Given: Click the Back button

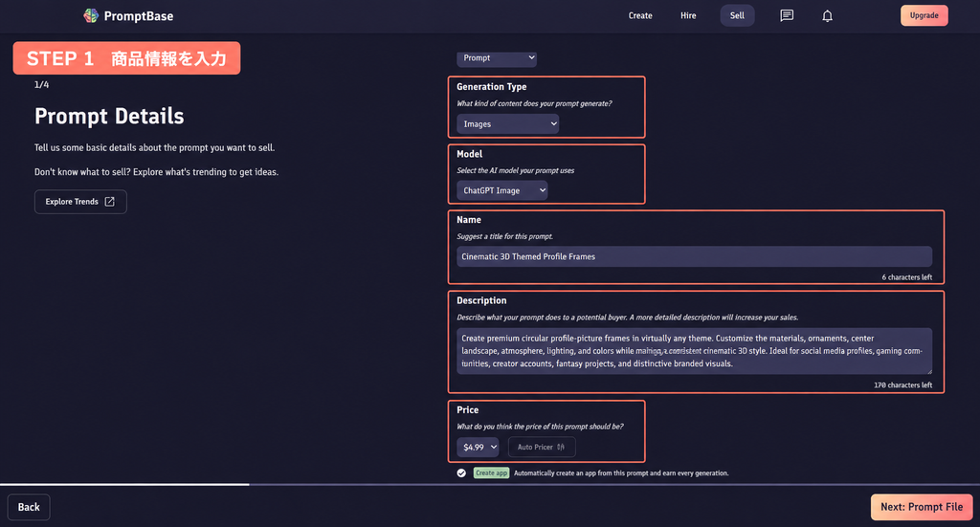Looking at the screenshot, I should 29,507.
